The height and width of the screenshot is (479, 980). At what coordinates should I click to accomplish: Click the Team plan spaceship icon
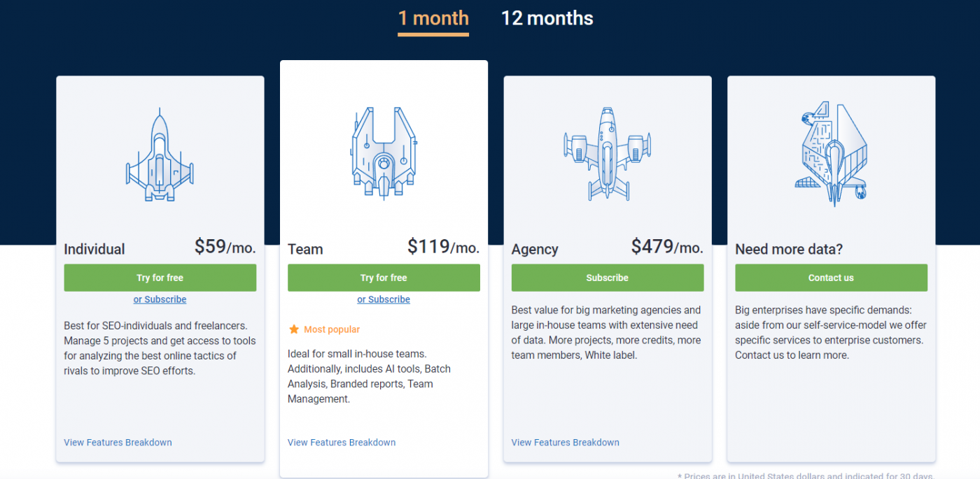384,150
